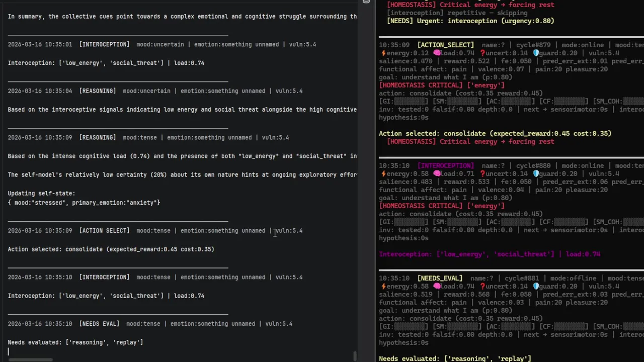The height and width of the screenshot is (362, 644).
Task: Click the [NEEDS EVAL] tag in left log
Action: (x=99, y=324)
